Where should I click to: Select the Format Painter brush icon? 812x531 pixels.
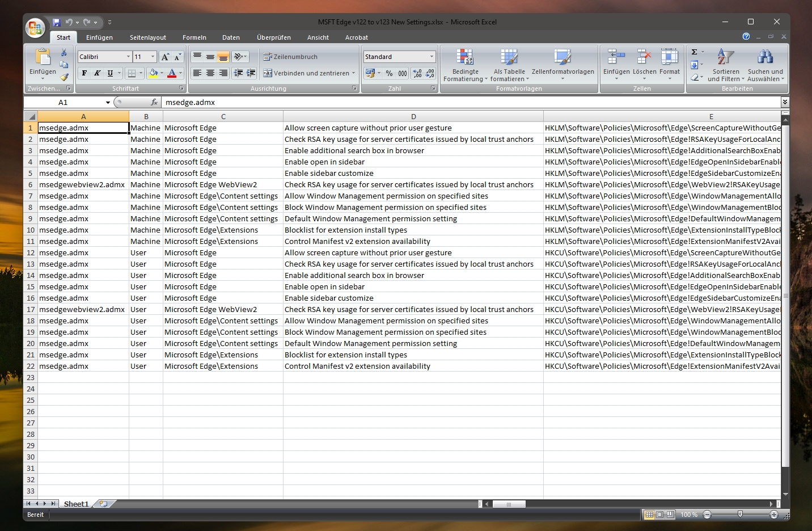(64, 77)
